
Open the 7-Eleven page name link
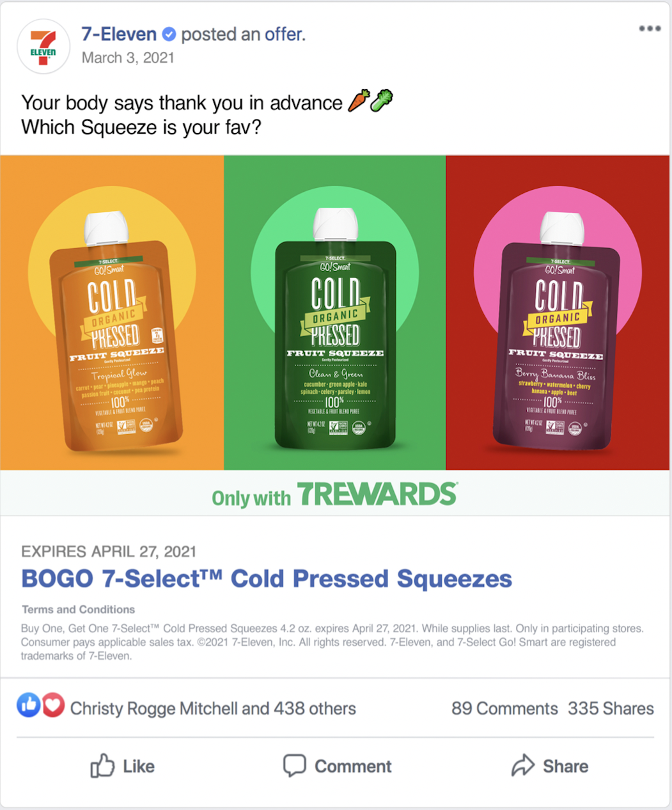[x=119, y=34]
